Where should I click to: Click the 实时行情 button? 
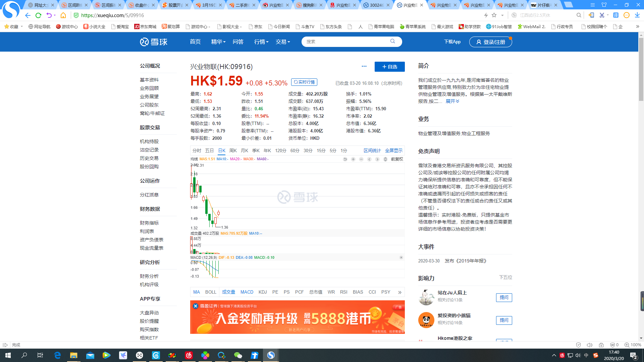pos(304,82)
